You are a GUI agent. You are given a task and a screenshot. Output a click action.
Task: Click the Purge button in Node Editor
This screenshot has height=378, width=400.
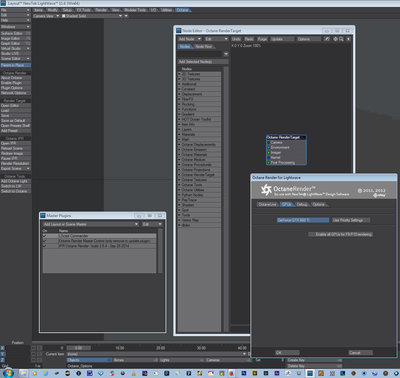[262, 39]
